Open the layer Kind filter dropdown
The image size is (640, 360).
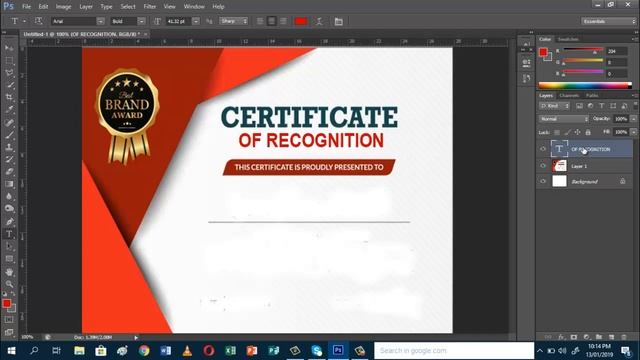(554, 106)
